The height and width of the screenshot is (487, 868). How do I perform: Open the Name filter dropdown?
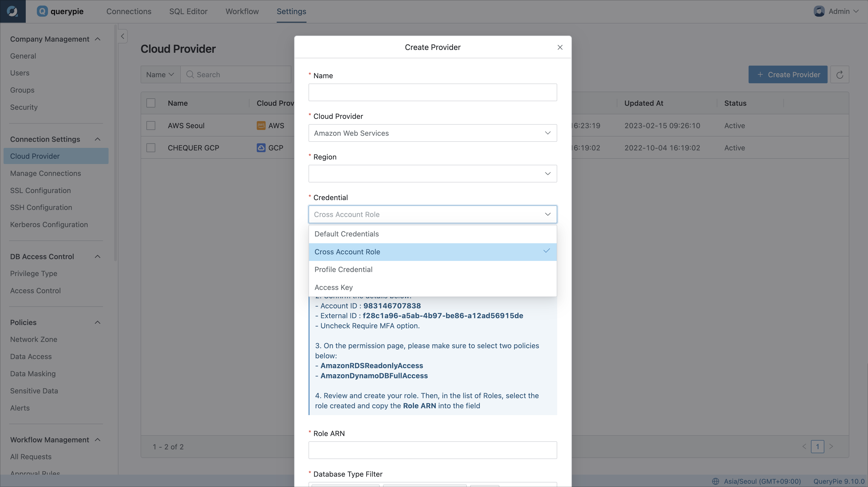[x=160, y=74]
